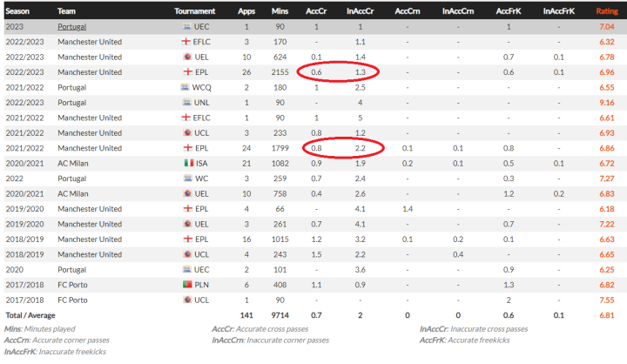Click the circled 0.6 AccCr value

(315, 72)
